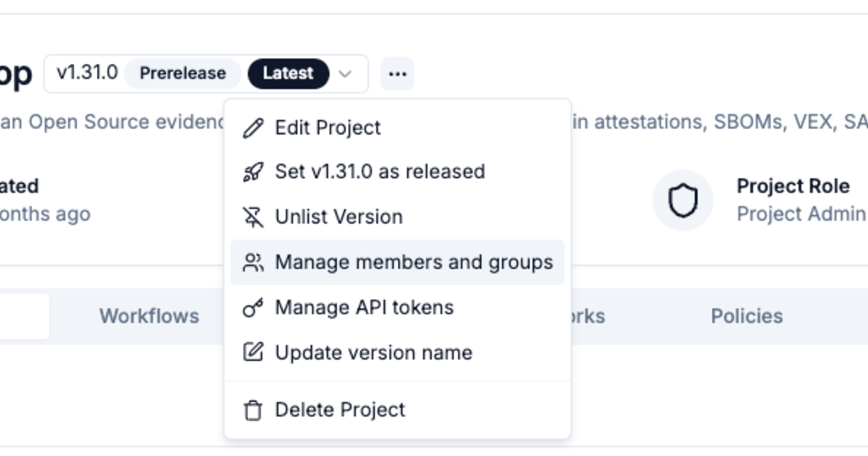
Task: Open Manage members and groups
Action: pos(397,262)
